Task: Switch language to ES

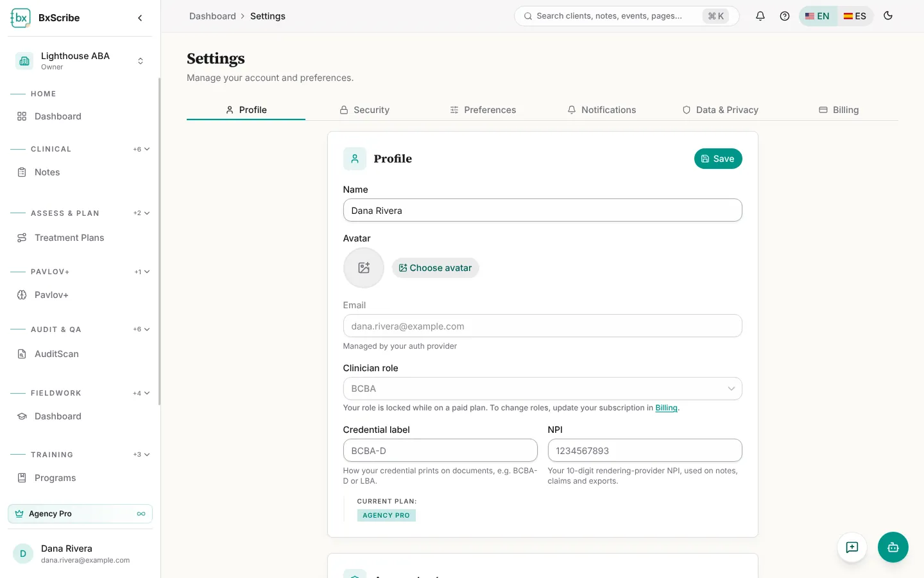Action: pyautogui.click(x=855, y=16)
